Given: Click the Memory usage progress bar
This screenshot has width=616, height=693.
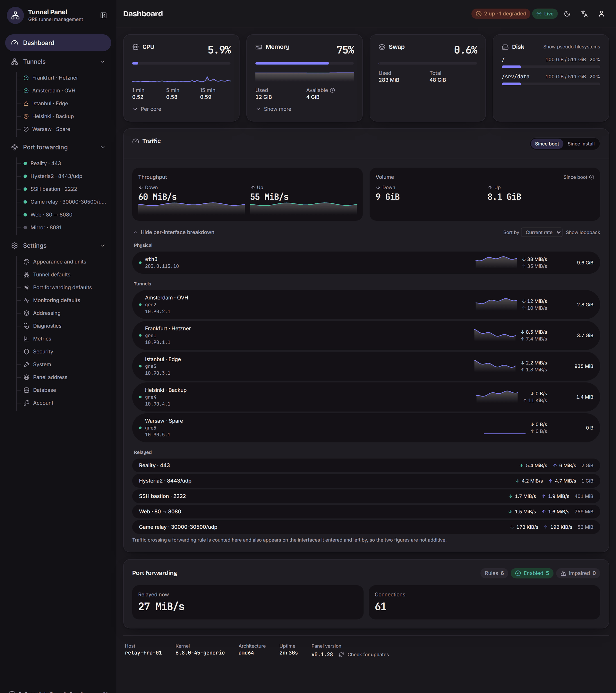Looking at the screenshot, I should coord(304,63).
